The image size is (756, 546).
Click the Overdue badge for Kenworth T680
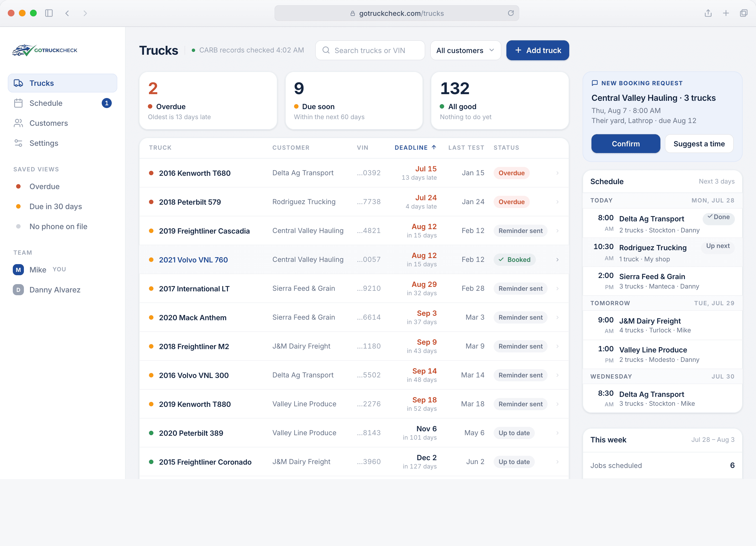click(x=511, y=173)
